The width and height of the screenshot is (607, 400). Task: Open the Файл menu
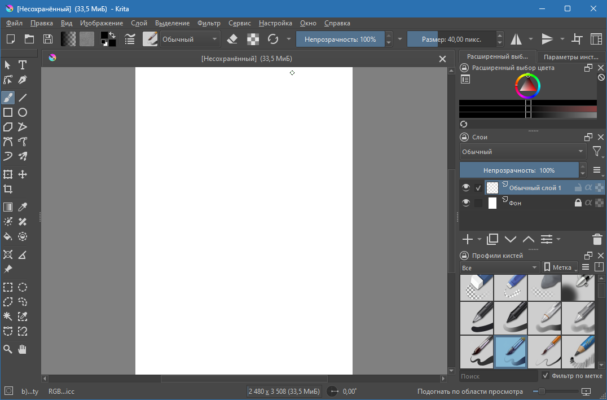coord(14,23)
